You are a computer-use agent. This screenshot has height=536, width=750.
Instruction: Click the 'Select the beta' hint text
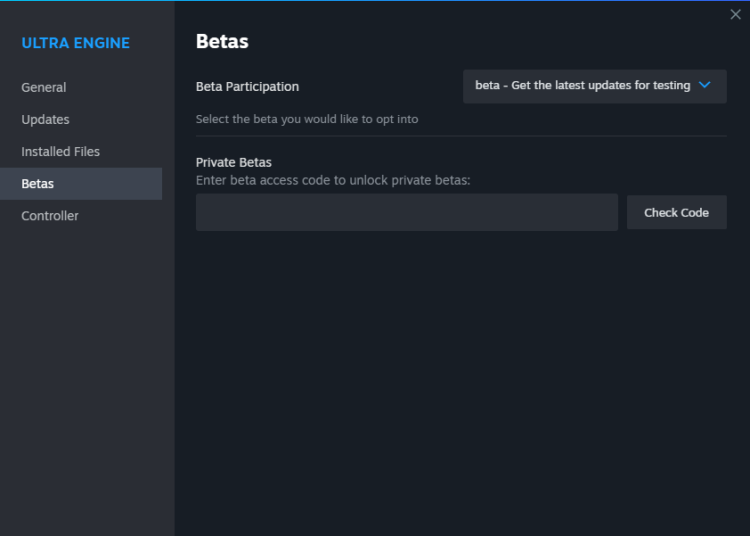click(307, 119)
